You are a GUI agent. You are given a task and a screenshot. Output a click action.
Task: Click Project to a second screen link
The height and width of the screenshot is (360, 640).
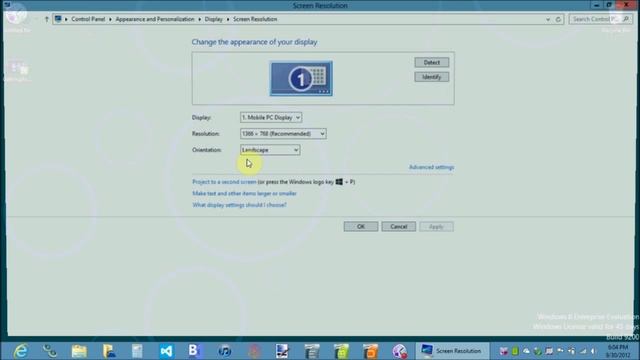224,182
